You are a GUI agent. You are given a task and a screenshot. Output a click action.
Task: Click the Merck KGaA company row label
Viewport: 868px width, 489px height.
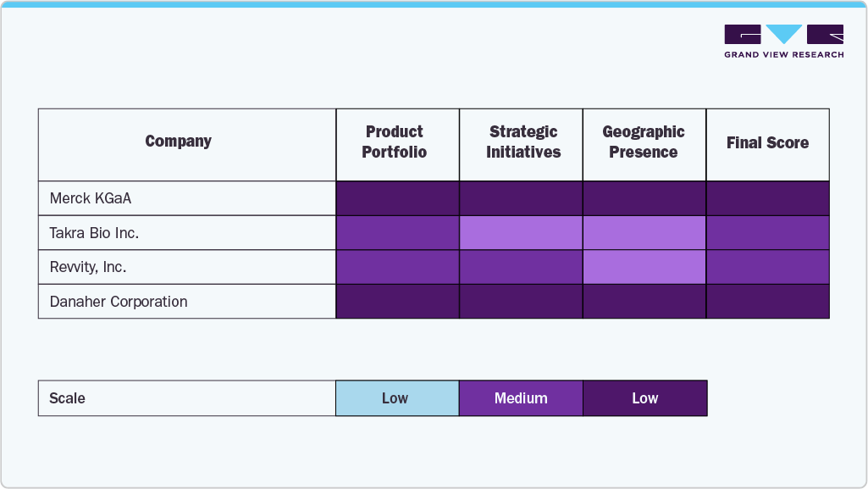(x=91, y=198)
